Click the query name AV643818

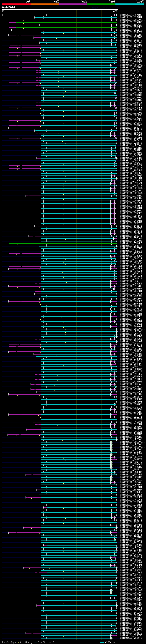point(8,8)
